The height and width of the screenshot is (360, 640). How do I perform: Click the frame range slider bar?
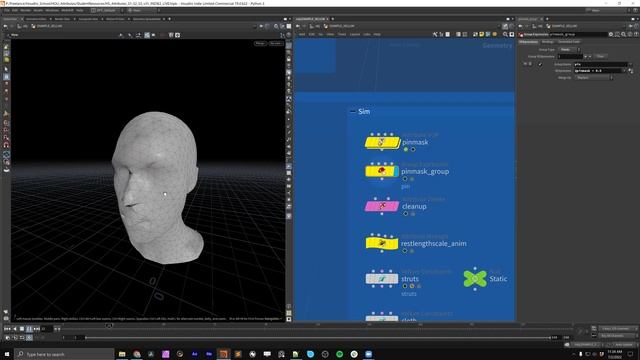318,338
